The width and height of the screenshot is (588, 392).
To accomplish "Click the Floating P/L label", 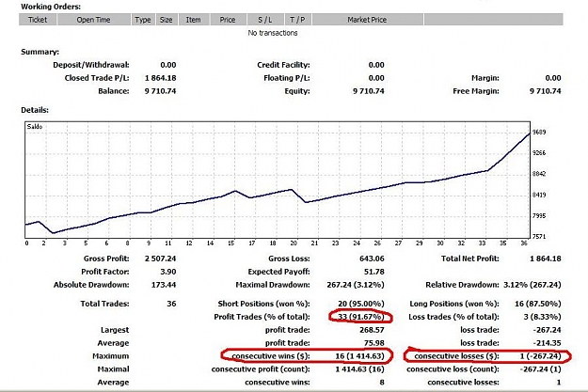I will pyautogui.click(x=287, y=78).
